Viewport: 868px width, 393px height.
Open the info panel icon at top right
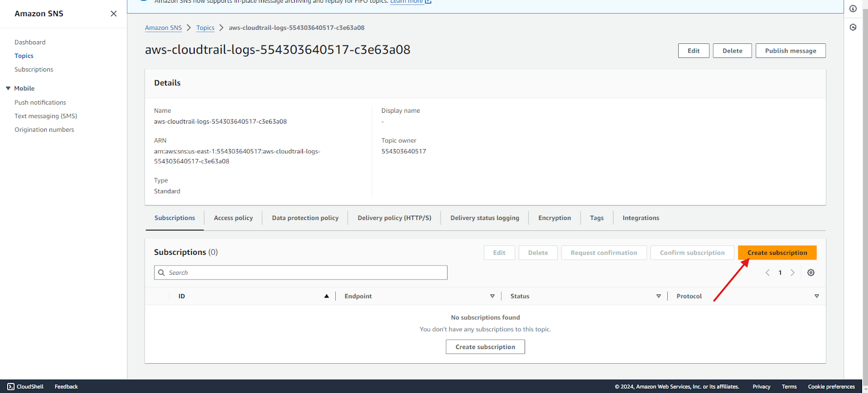(x=853, y=9)
